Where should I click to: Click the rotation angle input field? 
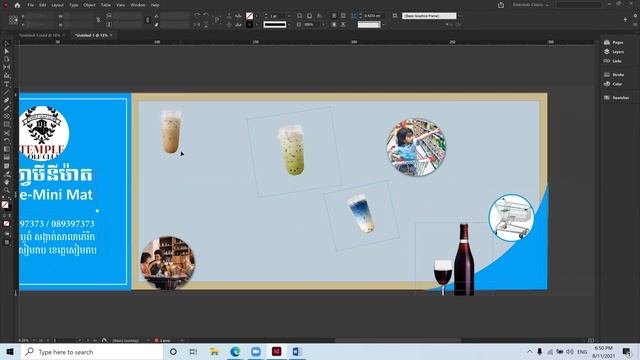click(x=174, y=16)
